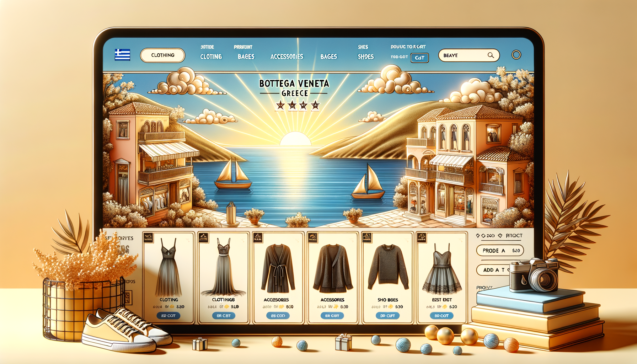Click the coin icon on E2ST EIGT card

click(445, 306)
